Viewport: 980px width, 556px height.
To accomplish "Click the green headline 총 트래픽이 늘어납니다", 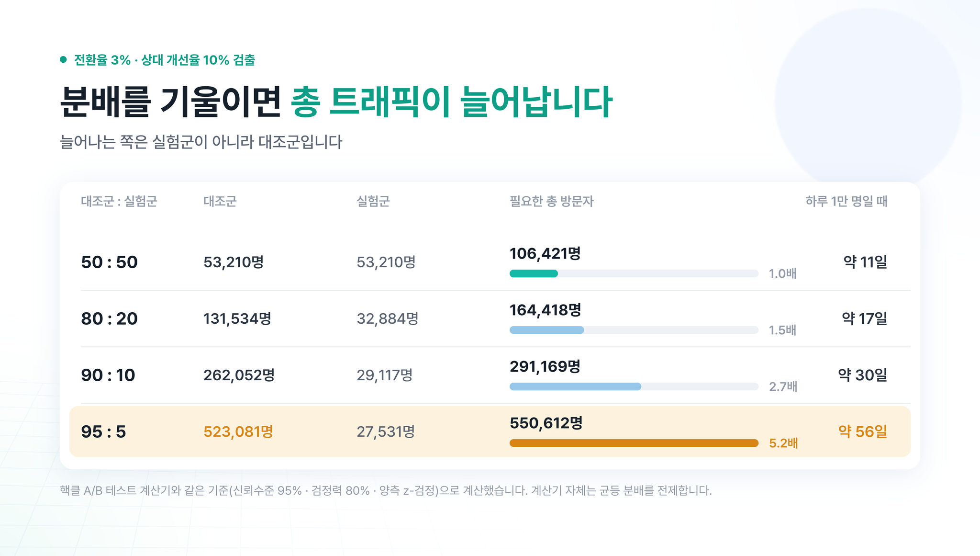I will click(x=452, y=102).
